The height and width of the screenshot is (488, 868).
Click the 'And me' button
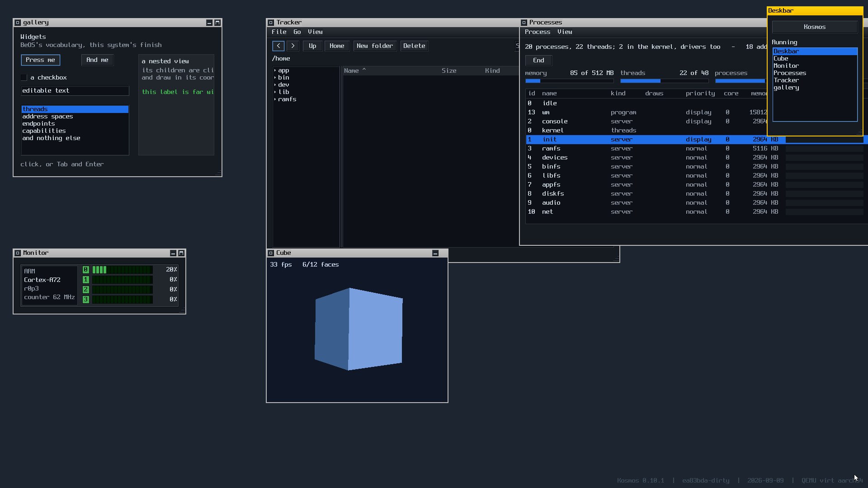97,60
